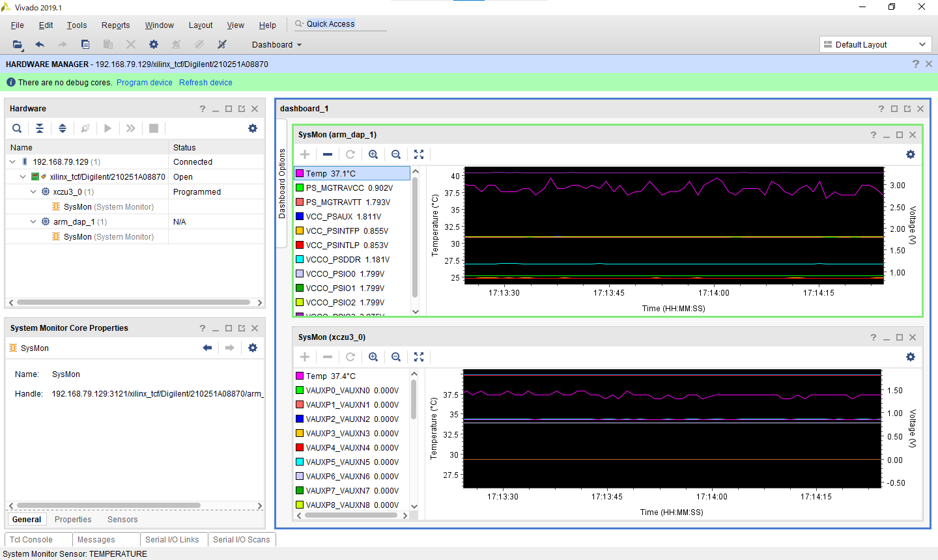Remove sensor minus in SysMon arm_dap_1

click(328, 154)
